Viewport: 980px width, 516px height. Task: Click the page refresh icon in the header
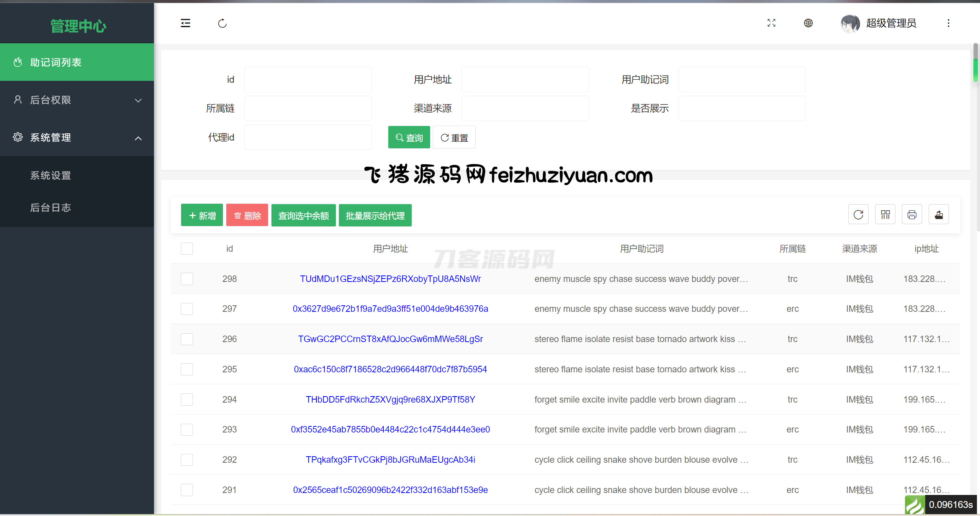pyautogui.click(x=222, y=23)
